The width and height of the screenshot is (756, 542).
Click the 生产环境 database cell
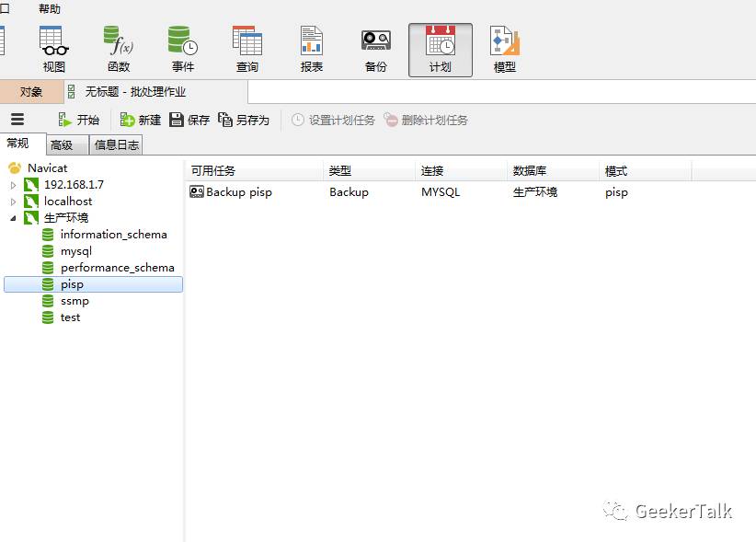(x=534, y=192)
